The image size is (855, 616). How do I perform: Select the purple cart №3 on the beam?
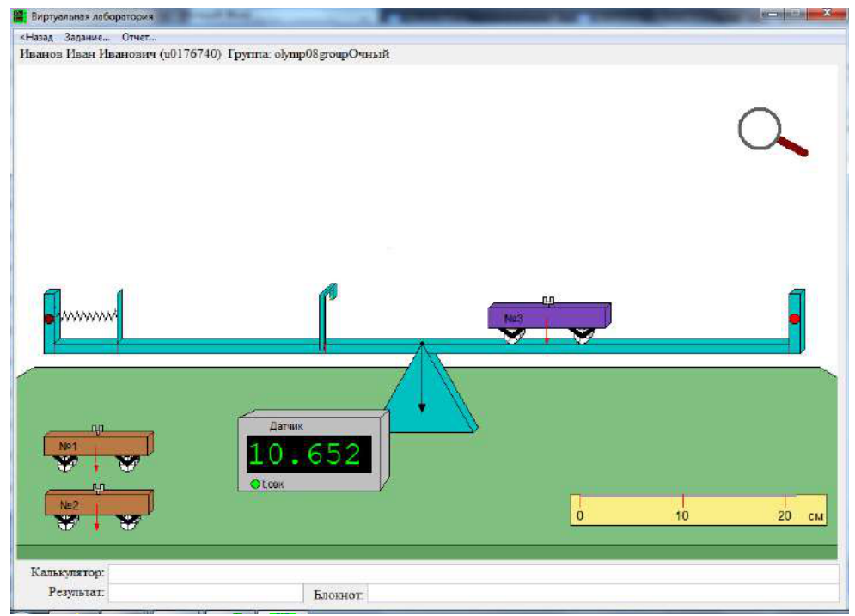click(549, 320)
